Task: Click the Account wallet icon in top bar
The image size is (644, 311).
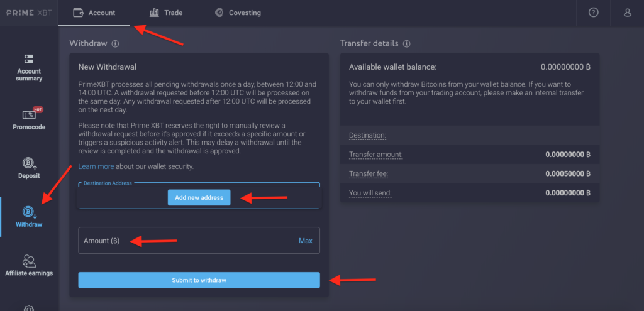Action: point(78,13)
